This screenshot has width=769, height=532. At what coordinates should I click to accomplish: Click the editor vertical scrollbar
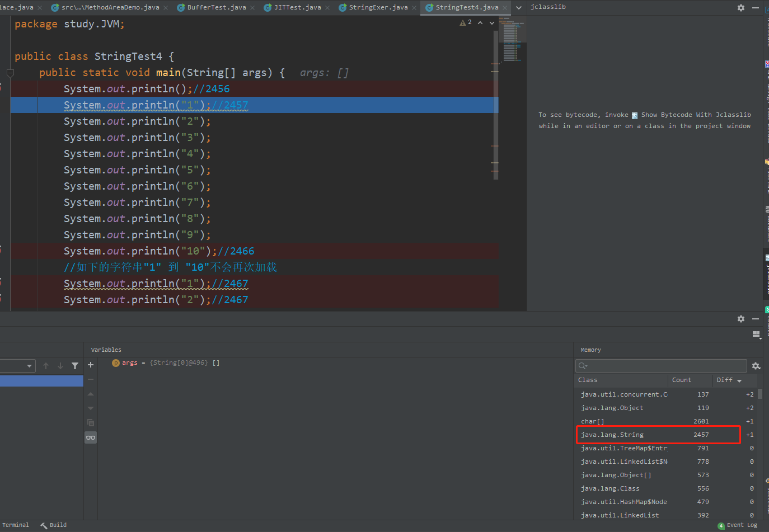[496, 105]
